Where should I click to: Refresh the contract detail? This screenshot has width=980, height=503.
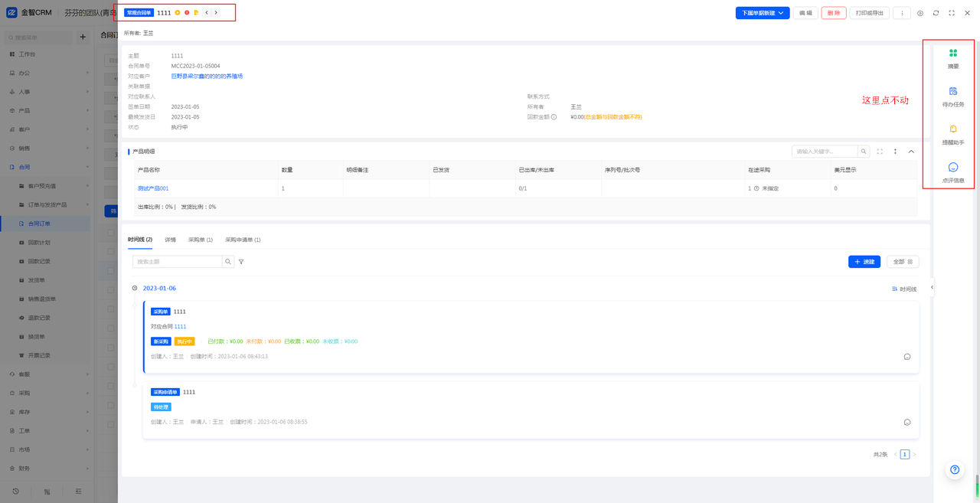[x=936, y=13]
